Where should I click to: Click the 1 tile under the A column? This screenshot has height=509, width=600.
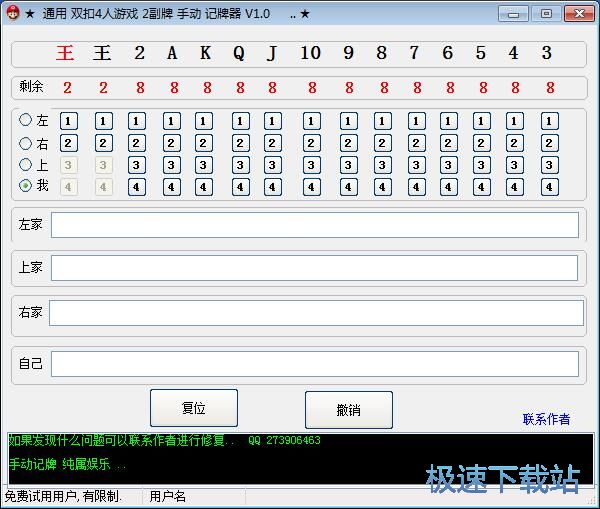[x=172, y=121]
